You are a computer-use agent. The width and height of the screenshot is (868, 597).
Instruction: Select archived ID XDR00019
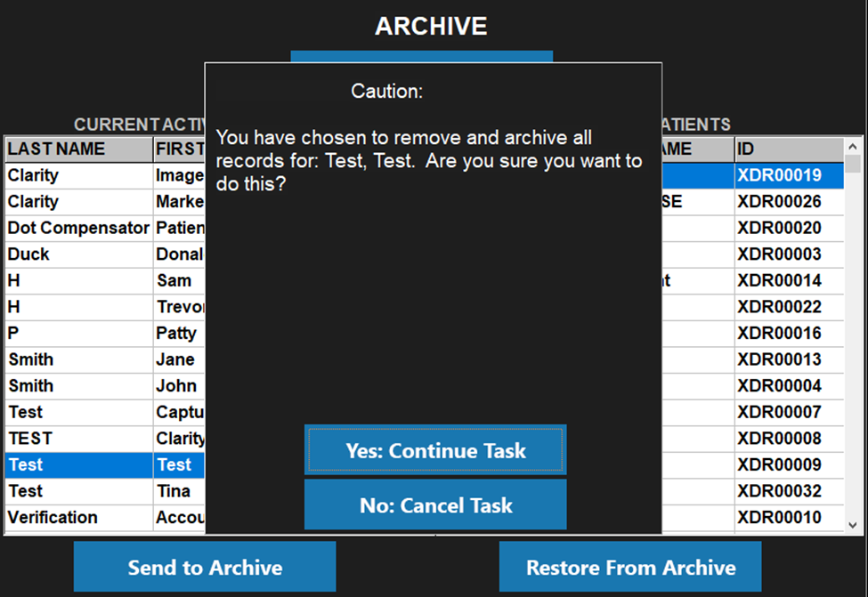click(x=790, y=175)
